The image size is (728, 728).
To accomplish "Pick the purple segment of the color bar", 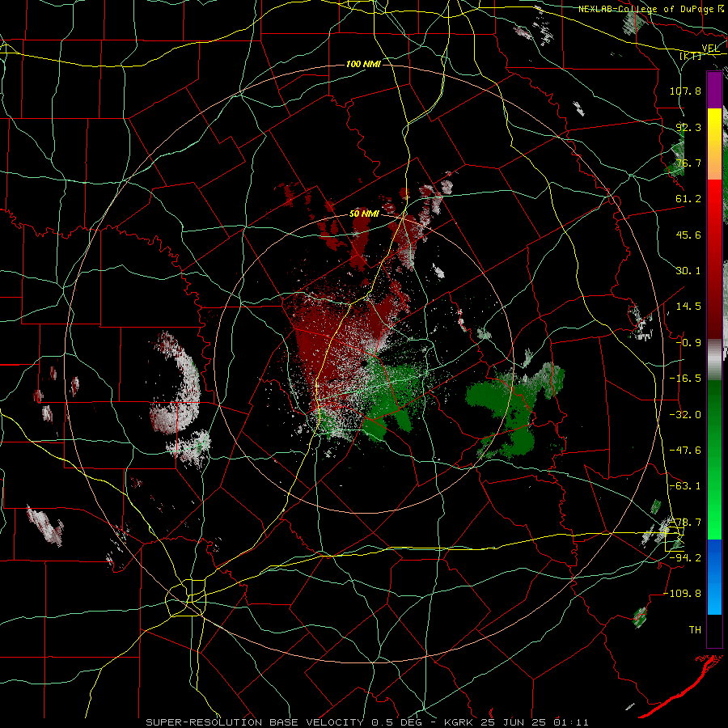I will 714,90.
